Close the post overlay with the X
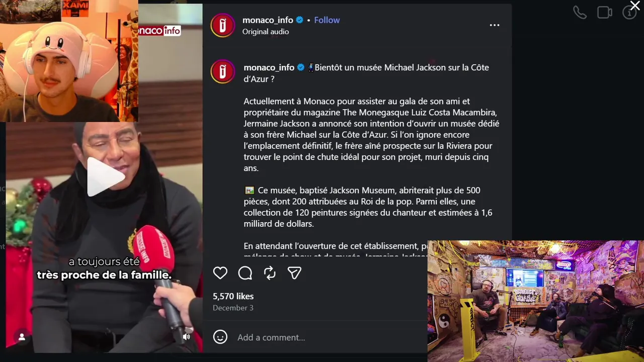The image size is (644, 362). 635,6
